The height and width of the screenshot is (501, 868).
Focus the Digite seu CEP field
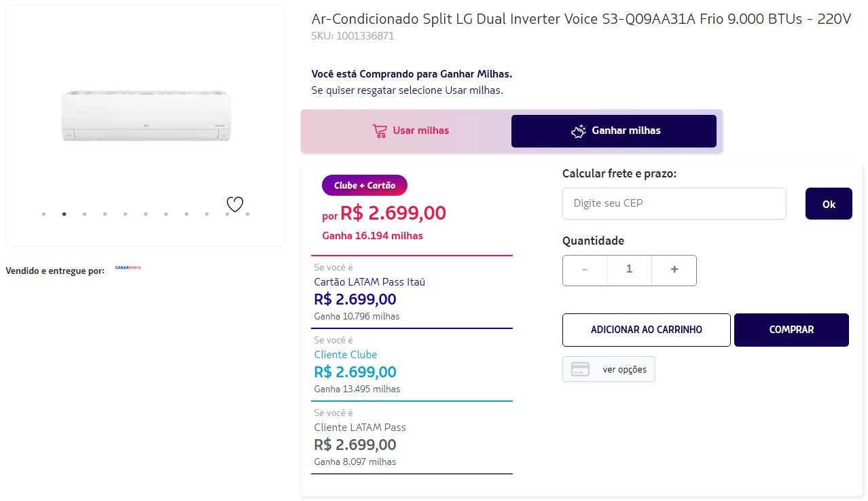pyautogui.click(x=674, y=203)
